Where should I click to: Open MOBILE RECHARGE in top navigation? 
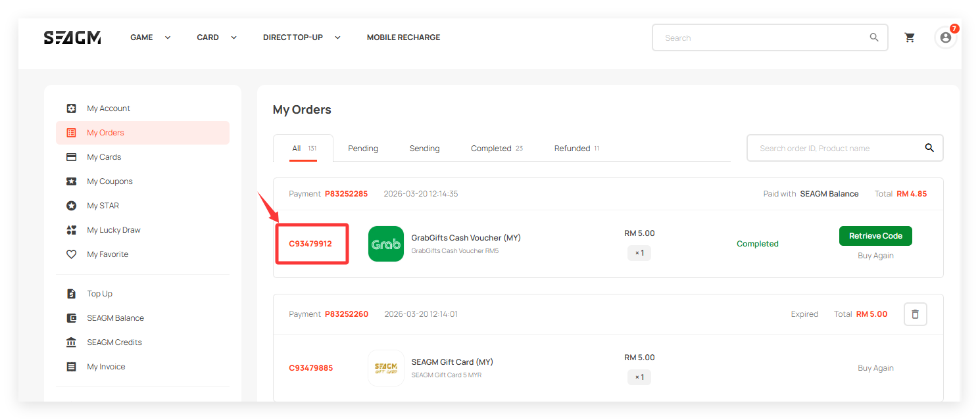[x=403, y=37]
